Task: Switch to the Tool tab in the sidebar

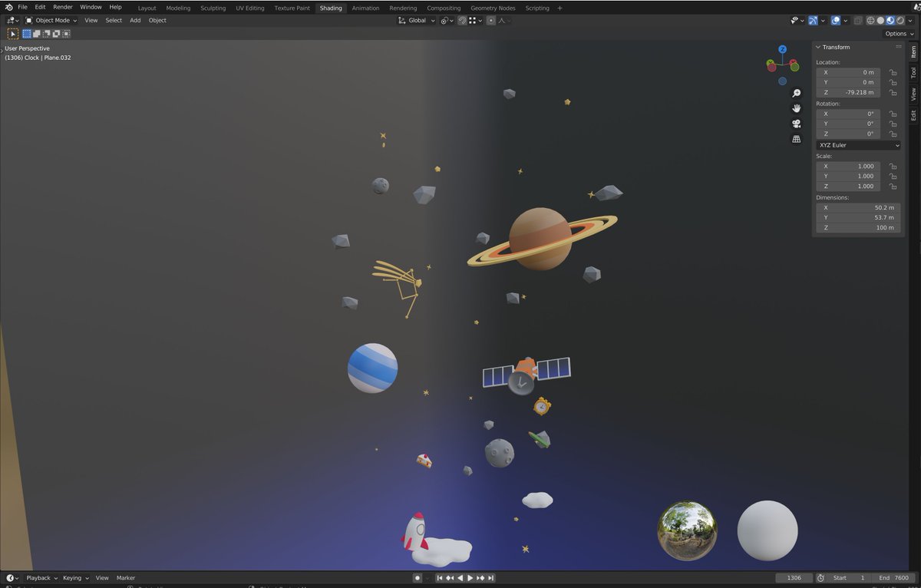Action: [x=913, y=72]
